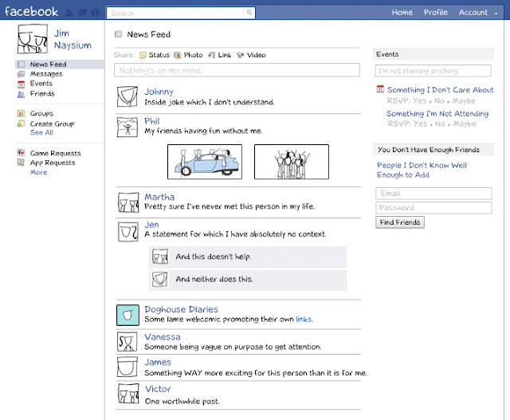
Task: Click the 'Nothing's on my mind.' status box
Action: [x=237, y=70]
